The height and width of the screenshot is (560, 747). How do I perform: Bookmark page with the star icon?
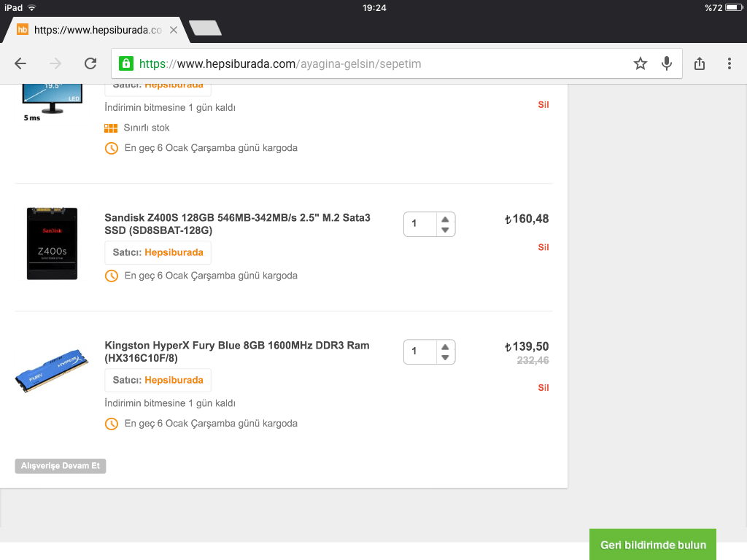[x=640, y=63]
